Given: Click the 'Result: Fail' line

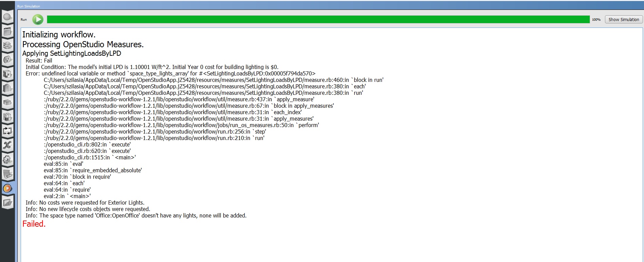Looking at the screenshot, I should 39,60.
